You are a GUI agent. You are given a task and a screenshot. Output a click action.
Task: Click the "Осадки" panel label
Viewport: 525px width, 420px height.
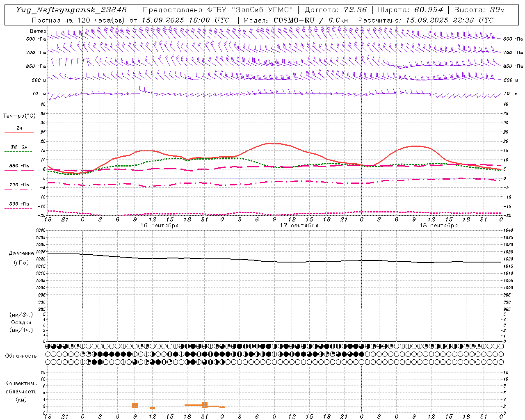tap(21, 322)
